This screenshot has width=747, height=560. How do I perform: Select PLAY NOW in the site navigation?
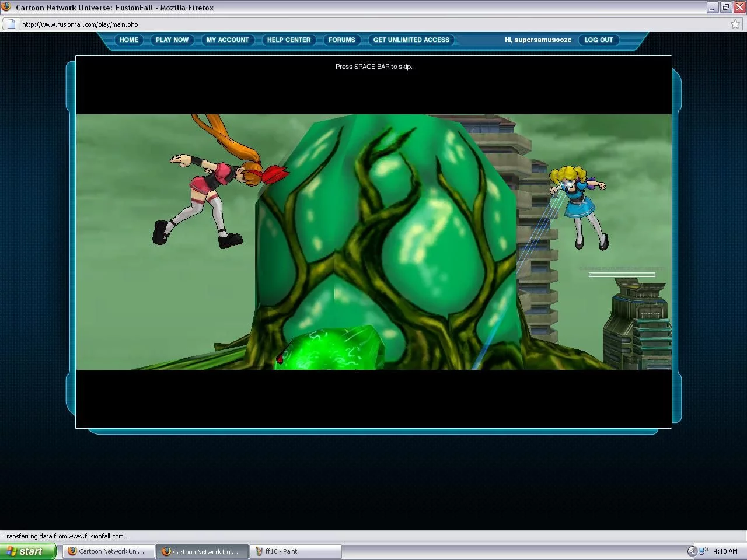[x=172, y=40]
